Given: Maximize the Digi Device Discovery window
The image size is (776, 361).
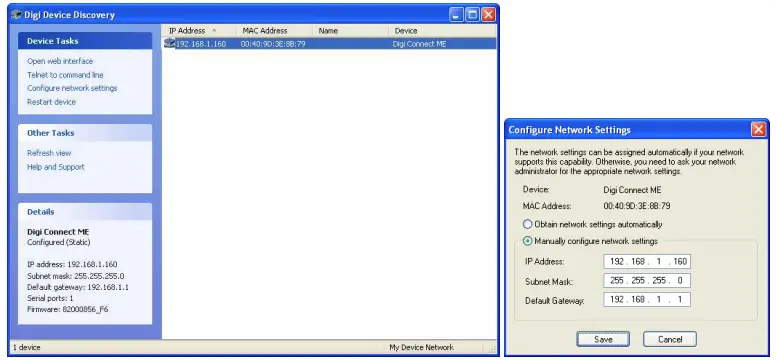Looking at the screenshot, I should (473, 15).
